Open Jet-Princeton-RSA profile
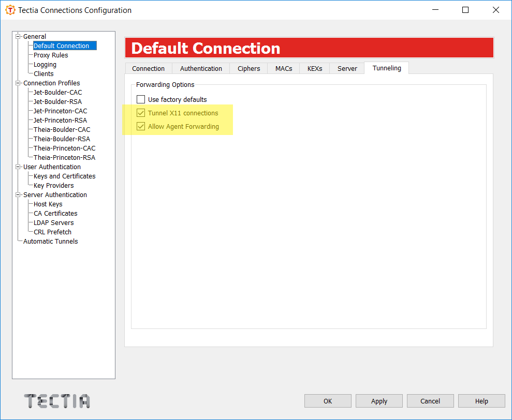Viewport: 512px width, 420px height. pyautogui.click(x=60, y=121)
